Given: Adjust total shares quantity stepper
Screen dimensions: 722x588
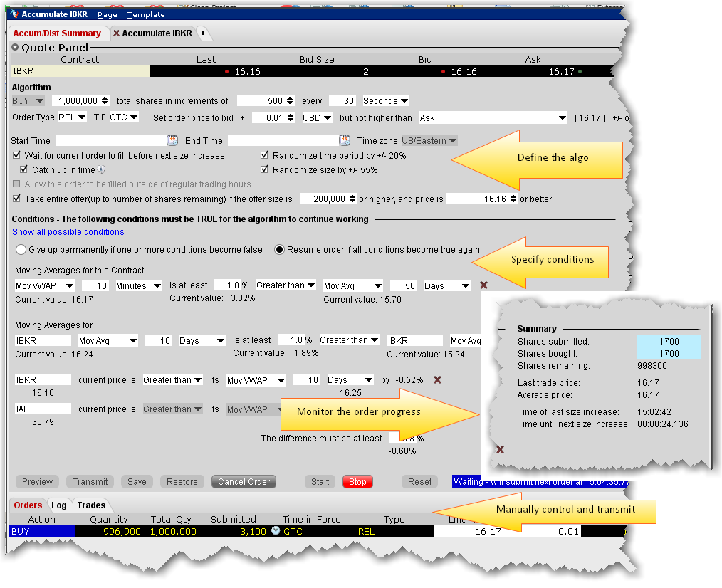Looking at the screenshot, I should pos(105,101).
